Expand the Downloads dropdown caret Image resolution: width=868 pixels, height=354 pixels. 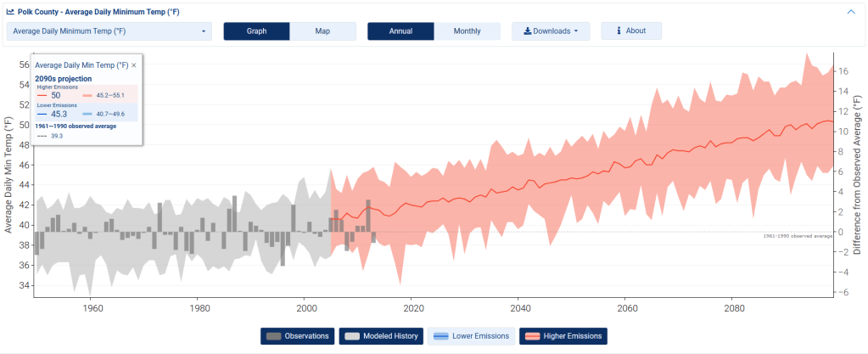[577, 31]
